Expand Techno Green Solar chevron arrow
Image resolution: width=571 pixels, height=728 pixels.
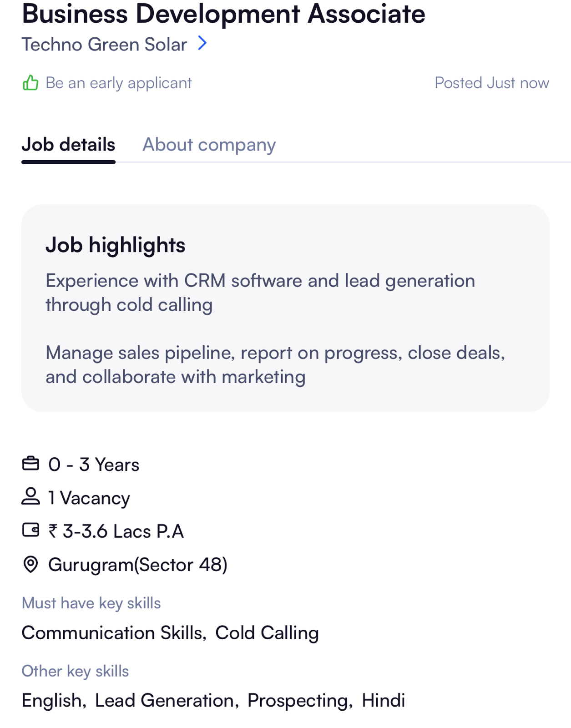[x=202, y=44]
